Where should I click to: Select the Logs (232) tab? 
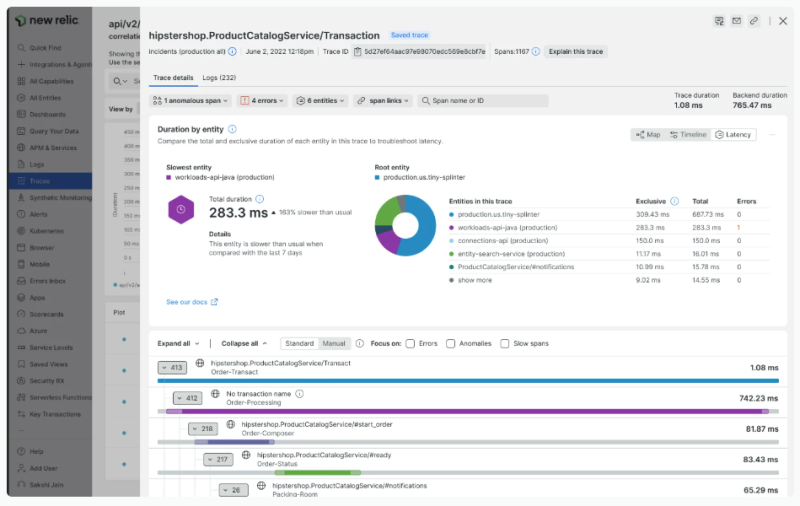pyautogui.click(x=219, y=78)
